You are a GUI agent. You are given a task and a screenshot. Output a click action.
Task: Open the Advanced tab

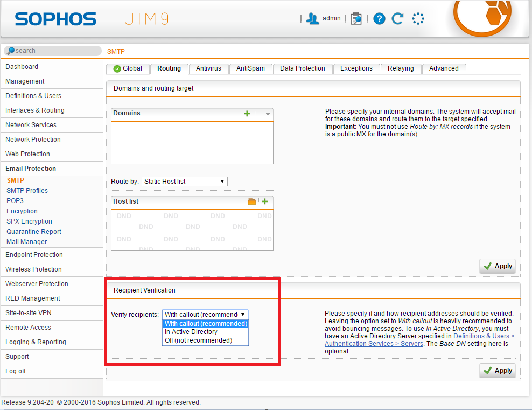click(444, 68)
